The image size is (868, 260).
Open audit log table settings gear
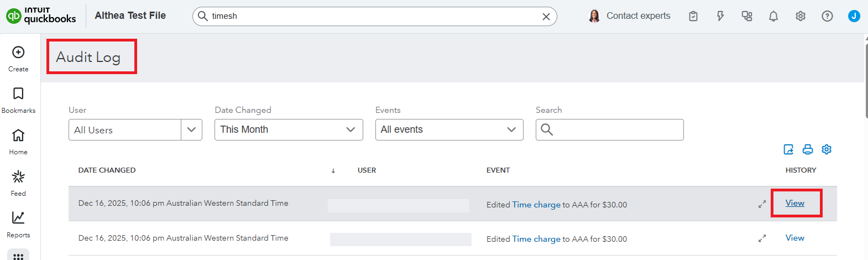[x=827, y=149]
